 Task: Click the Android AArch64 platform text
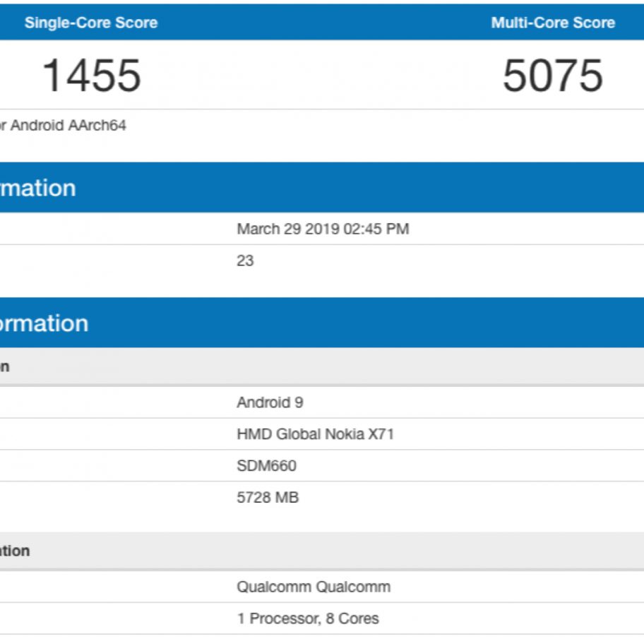[x=68, y=126]
